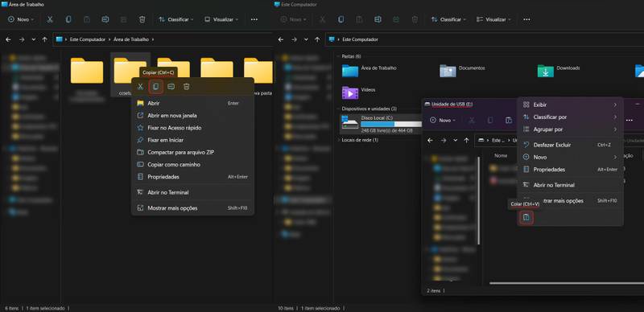
Task: Choose Compactar para arquivo ZIP
Action: tap(192, 152)
